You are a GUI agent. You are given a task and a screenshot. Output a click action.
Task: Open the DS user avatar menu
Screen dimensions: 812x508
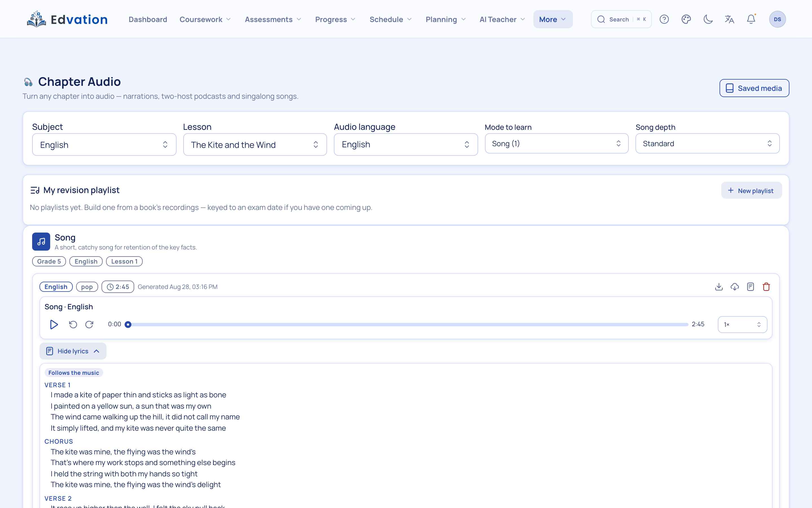777,19
